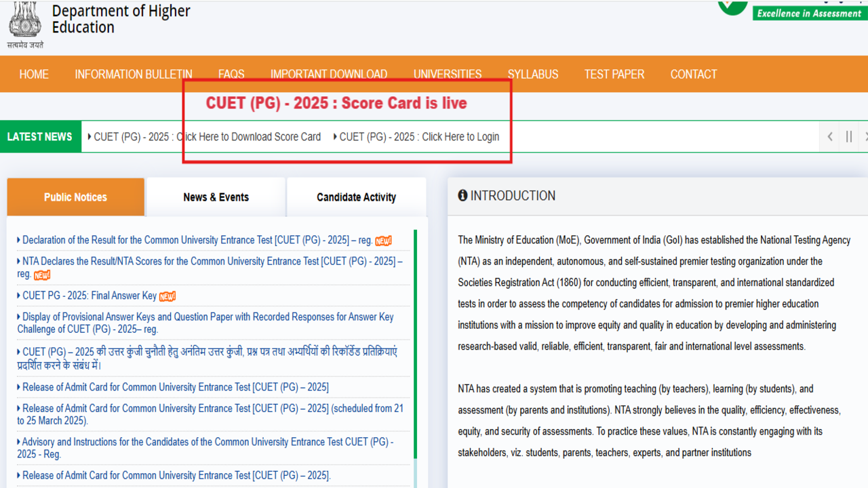Click the previous arrow on news ticker
The height and width of the screenshot is (488, 868).
point(830,136)
